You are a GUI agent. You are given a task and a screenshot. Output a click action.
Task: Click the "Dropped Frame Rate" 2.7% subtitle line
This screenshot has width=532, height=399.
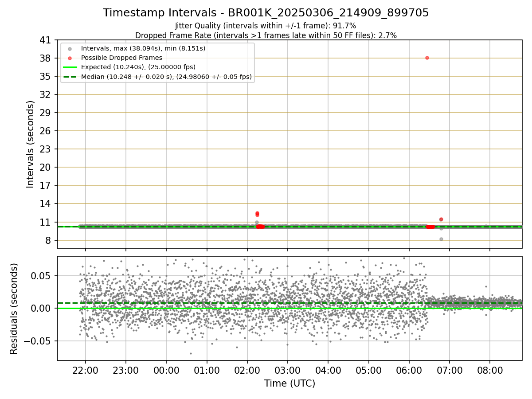266,35
